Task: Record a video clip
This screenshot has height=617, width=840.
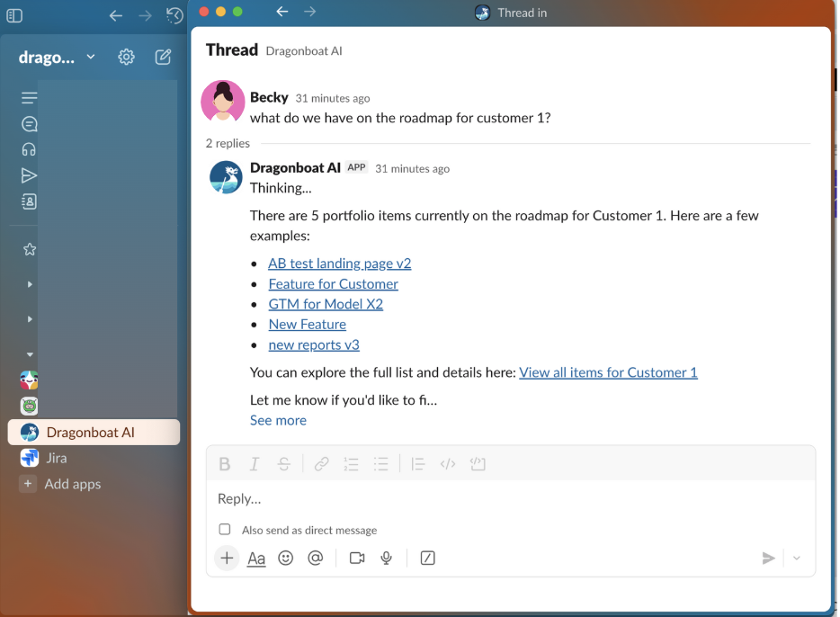Action: (x=357, y=558)
